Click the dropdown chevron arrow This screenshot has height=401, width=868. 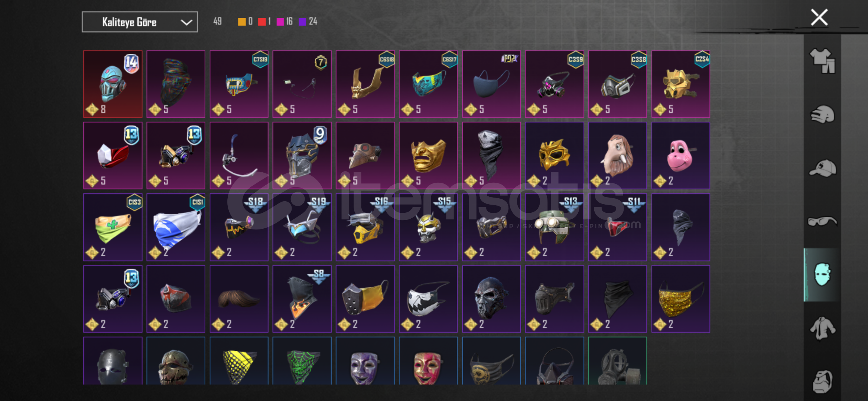pos(186,22)
